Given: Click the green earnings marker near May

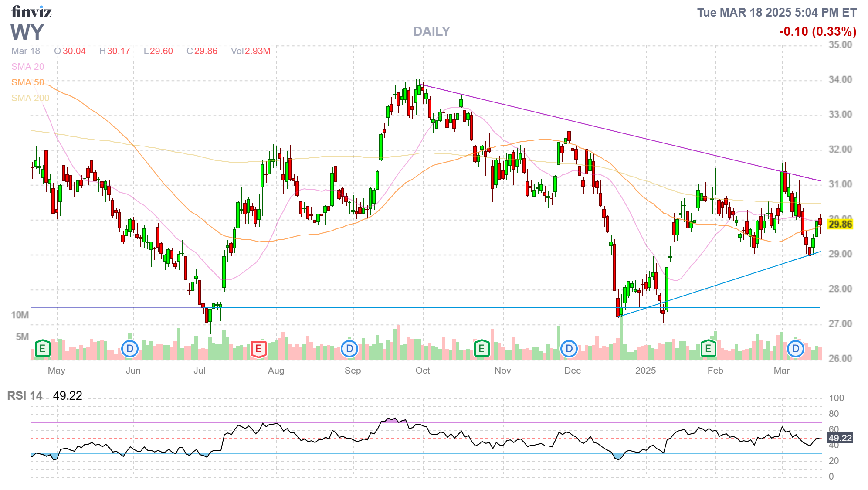Looking at the screenshot, I should click(42, 349).
